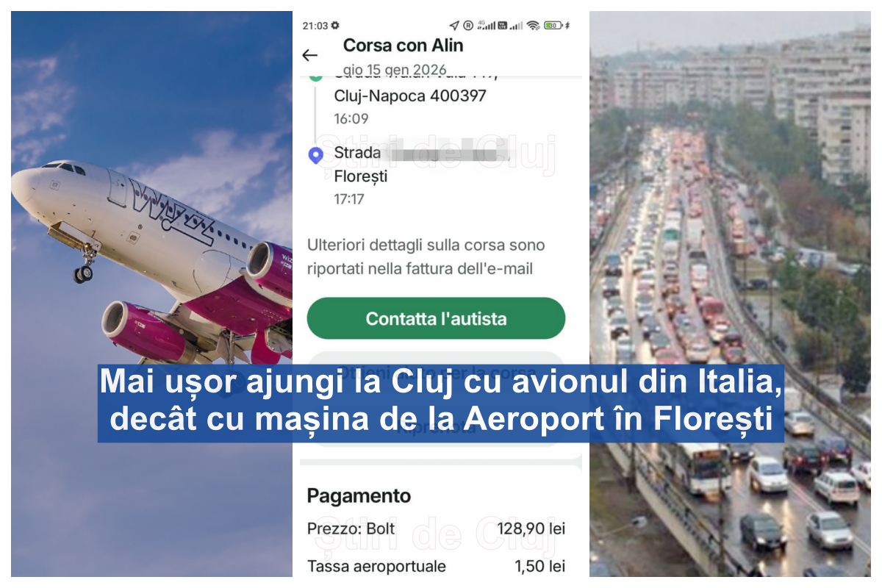Tap the VoLTE status icon
Viewport: 882px width, 588px height.
coord(503,26)
